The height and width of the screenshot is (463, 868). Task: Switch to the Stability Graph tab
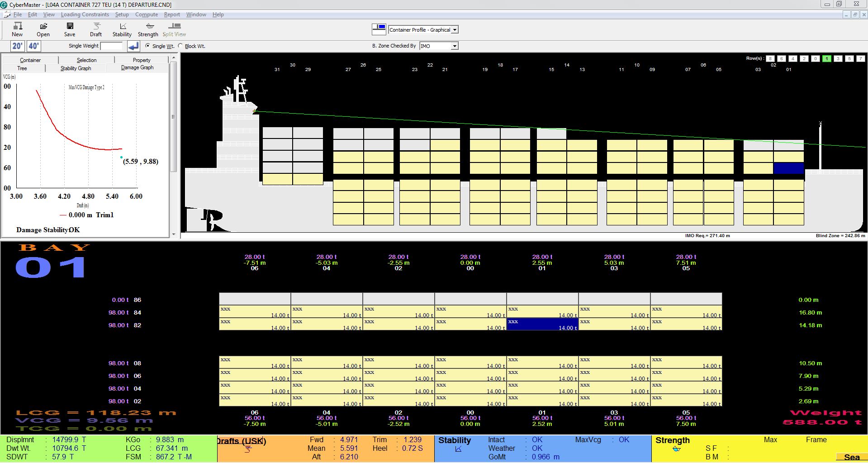76,68
